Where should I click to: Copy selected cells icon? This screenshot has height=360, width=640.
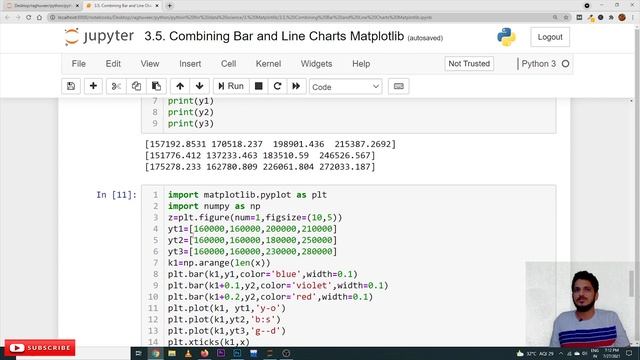tap(136, 86)
